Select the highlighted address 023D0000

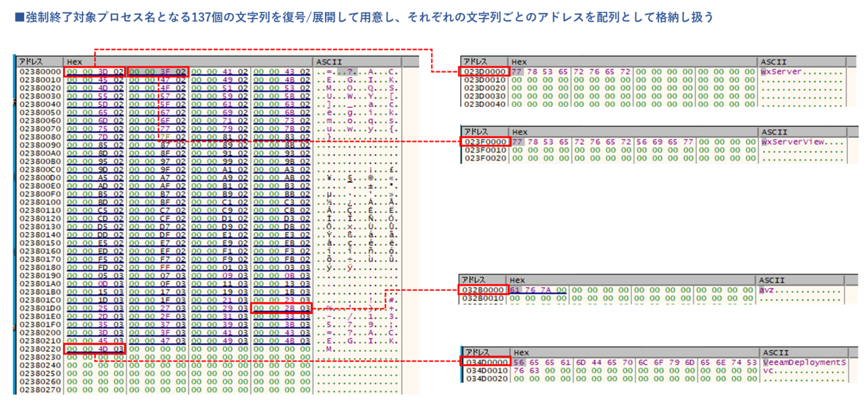pos(484,72)
